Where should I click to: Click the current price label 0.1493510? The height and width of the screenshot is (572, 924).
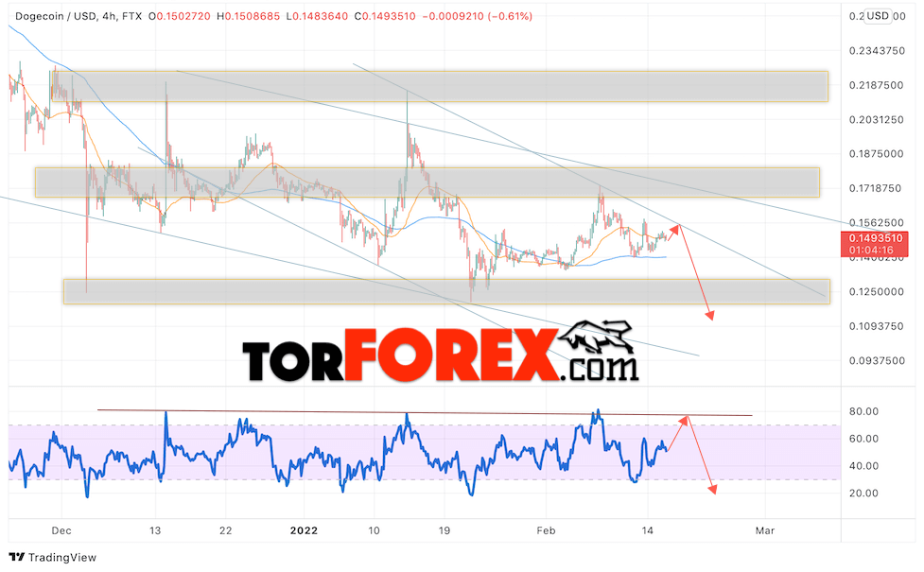point(875,238)
